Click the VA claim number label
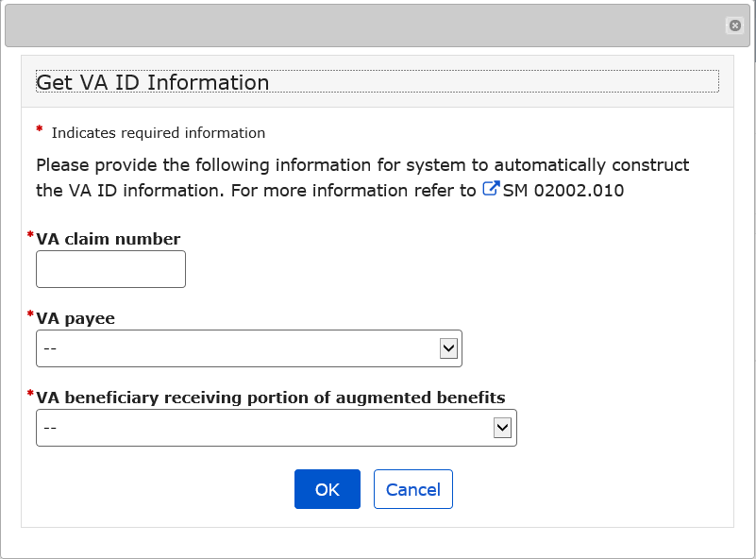This screenshot has height=559, width=756. click(x=108, y=239)
